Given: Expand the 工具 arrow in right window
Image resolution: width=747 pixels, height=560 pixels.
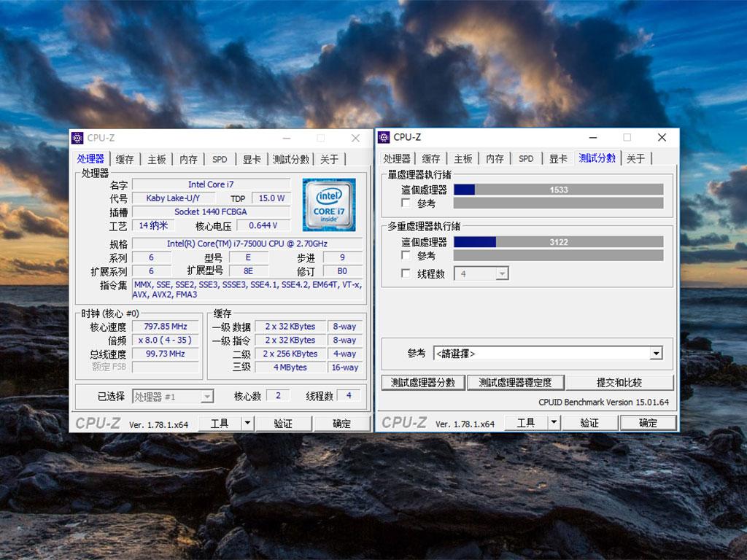Looking at the screenshot, I should coord(554,422).
